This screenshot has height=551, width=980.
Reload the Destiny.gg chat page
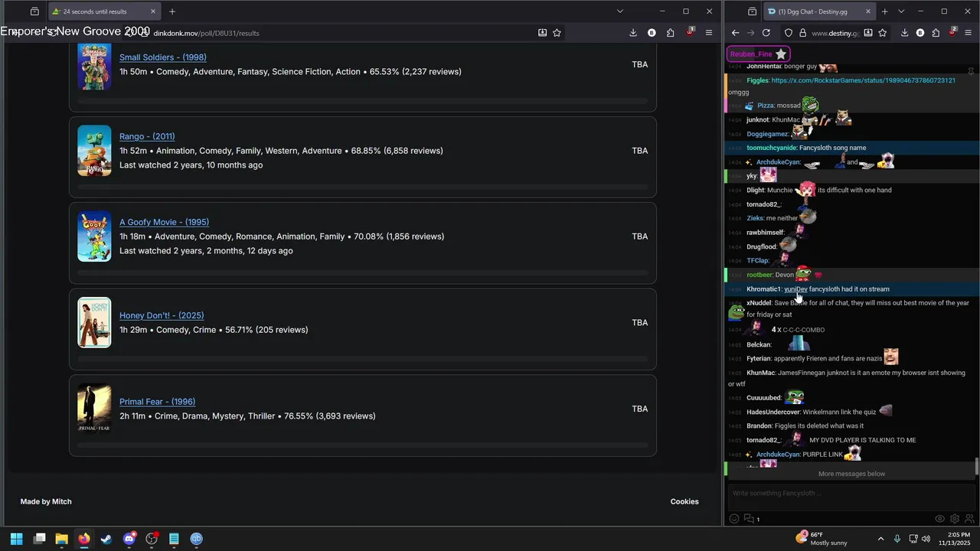point(766,33)
